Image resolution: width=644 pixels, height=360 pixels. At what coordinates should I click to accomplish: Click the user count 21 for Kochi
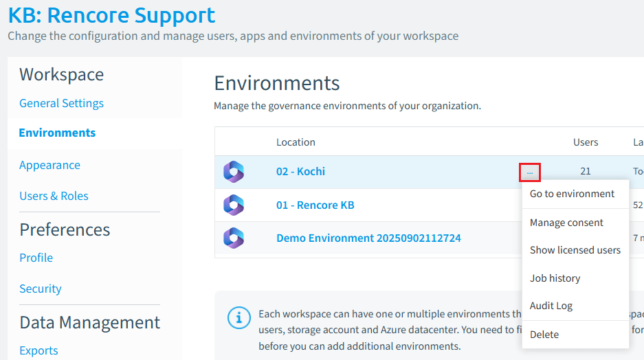click(x=586, y=171)
